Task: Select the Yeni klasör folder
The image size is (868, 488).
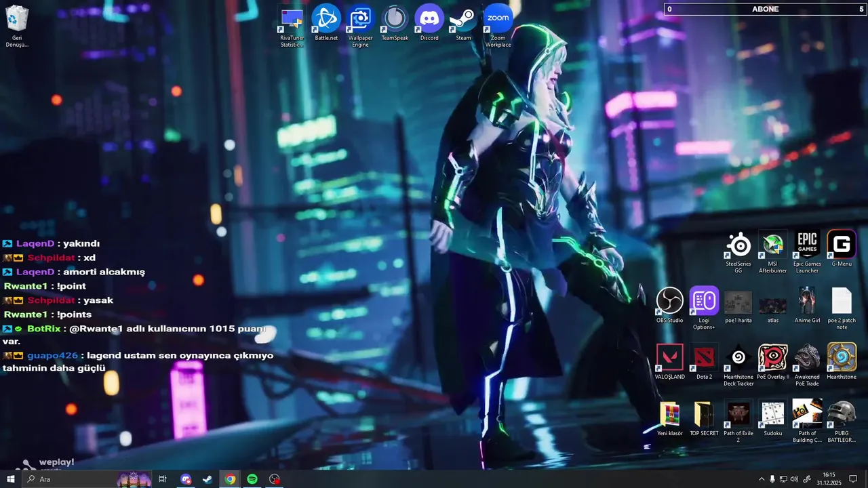Action: coord(670,418)
